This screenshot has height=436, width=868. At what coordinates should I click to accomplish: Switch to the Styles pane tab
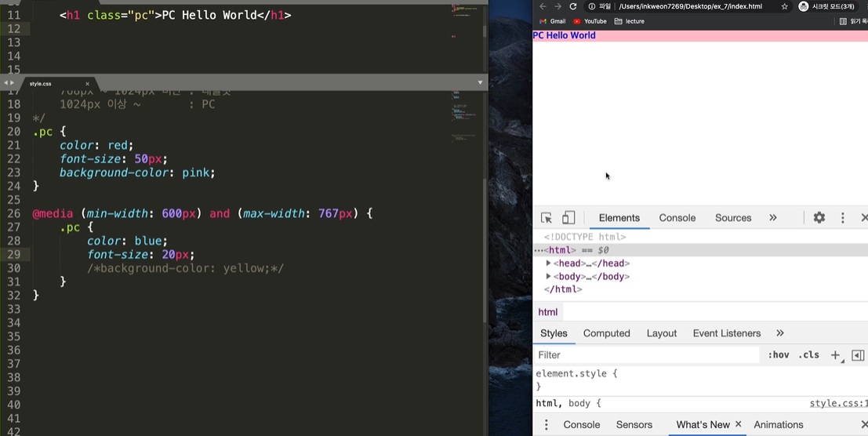(554, 333)
